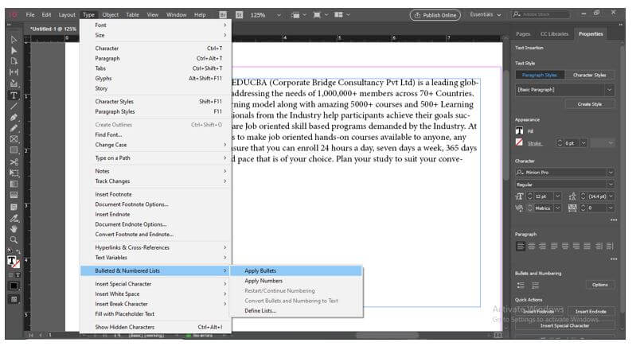The height and width of the screenshot is (346, 644).
Task: Toggle justify all lines button
Action: 587,247
